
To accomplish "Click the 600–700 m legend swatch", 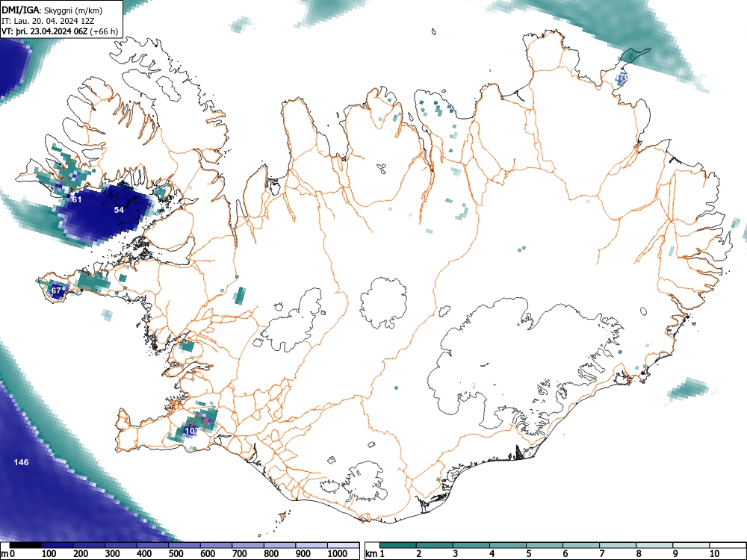I will tap(216, 545).
